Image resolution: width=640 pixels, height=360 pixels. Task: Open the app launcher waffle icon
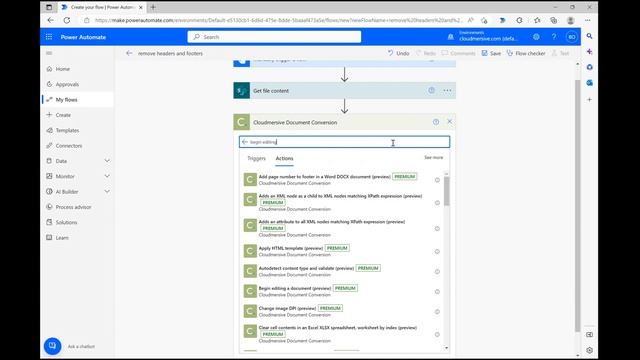click(49, 37)
